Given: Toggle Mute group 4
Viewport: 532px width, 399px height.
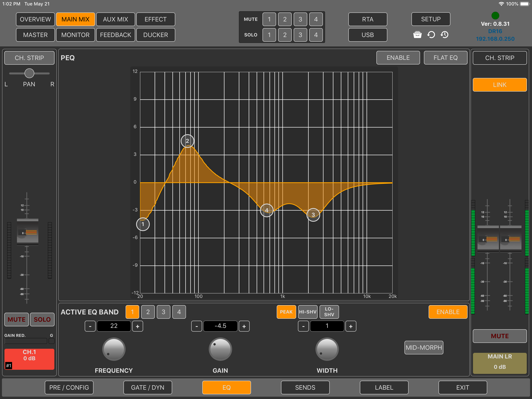Looking at the screenshot, I should click(x=316, y=19).
